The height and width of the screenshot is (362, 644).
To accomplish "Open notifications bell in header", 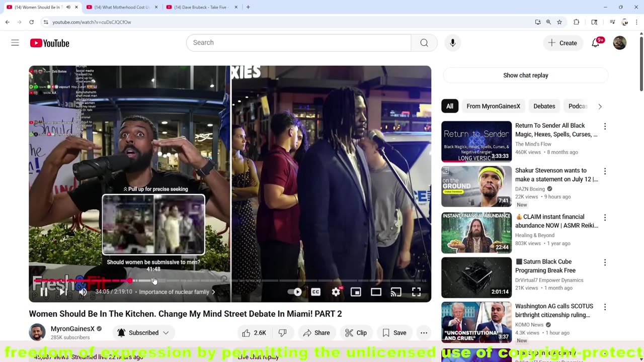I will pyautogui.click(x=596, y=43).
